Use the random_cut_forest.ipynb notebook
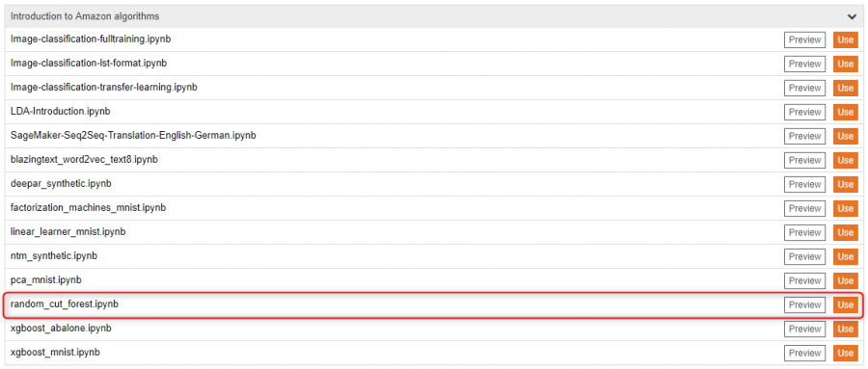Viewport: 868px width, 369px height. click(845, 304)
